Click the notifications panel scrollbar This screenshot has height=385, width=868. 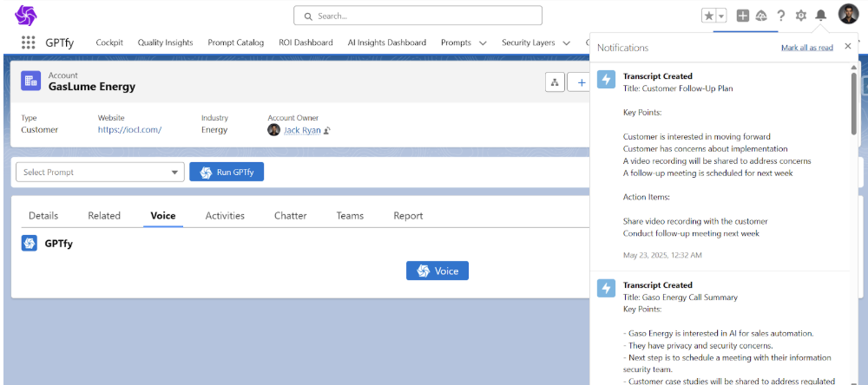pyautogui.click(x=854, y=102)
